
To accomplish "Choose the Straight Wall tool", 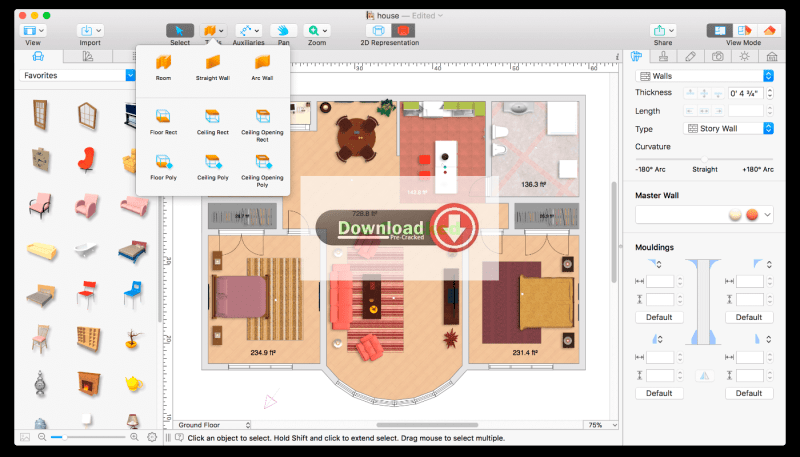I will (x=213, y=68).
